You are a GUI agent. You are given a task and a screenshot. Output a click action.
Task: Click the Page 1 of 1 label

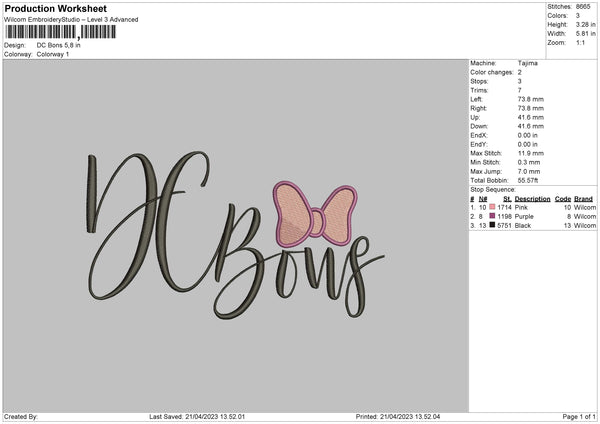pos(579,416)
